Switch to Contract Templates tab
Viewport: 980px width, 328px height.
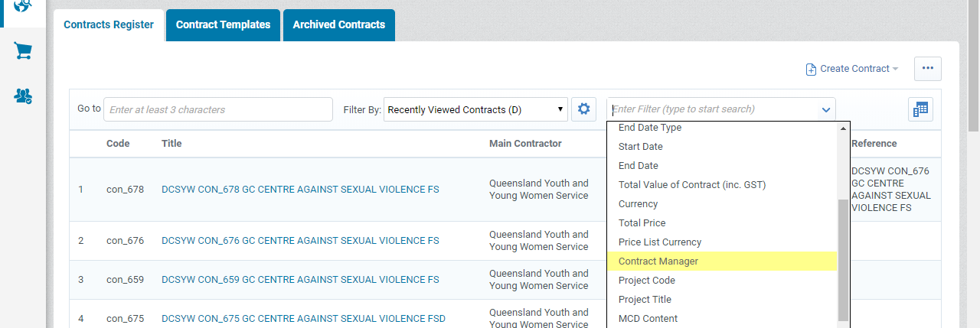(x=223, y=24)
